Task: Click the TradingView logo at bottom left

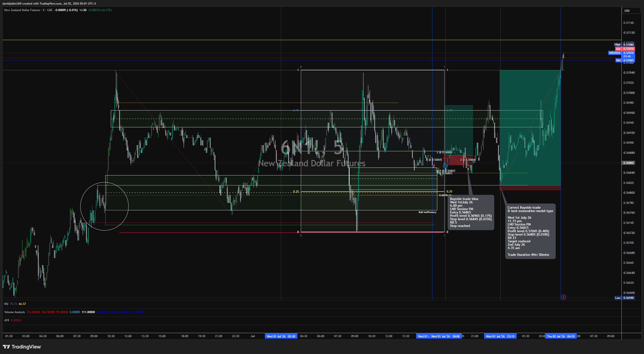Action: tap(22, 347)
